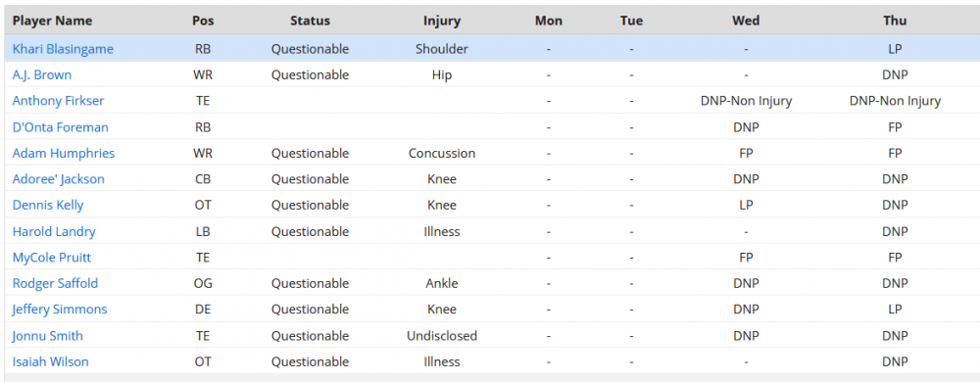The image size is (980, 382).
Task: Open A.J. Brown player page
Action: pyautogui.click(x=42, y=74)
